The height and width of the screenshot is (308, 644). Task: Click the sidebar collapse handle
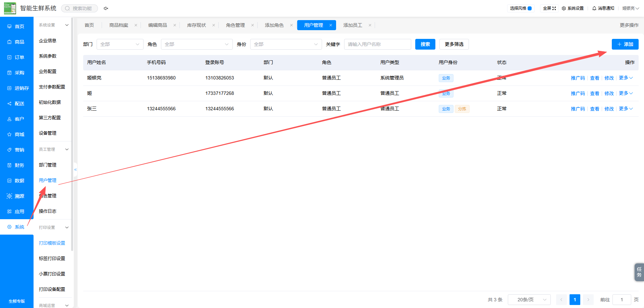pyautogui.click(x=75, y=170)
